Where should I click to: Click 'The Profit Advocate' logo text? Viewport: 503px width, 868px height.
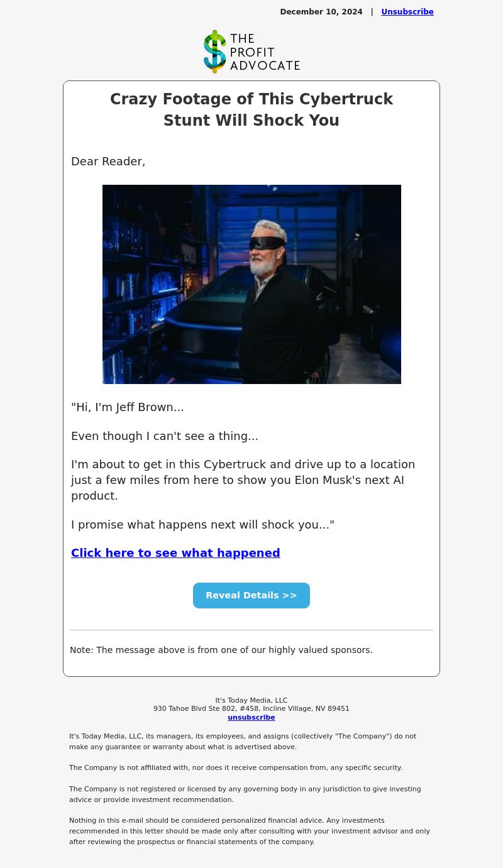click(265, 52)
